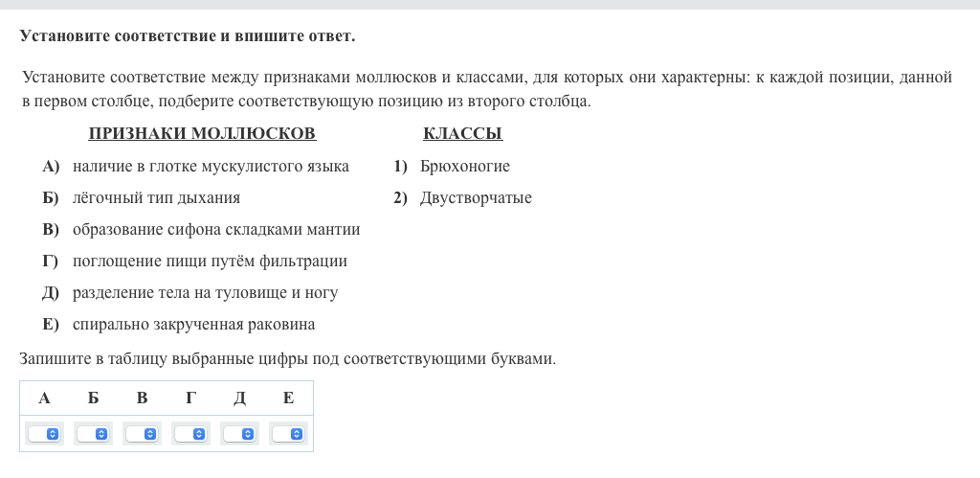980x478 pixels.
Task: Click the 'КЛАССЫ' column heading
Action: [x=462, y=134]
